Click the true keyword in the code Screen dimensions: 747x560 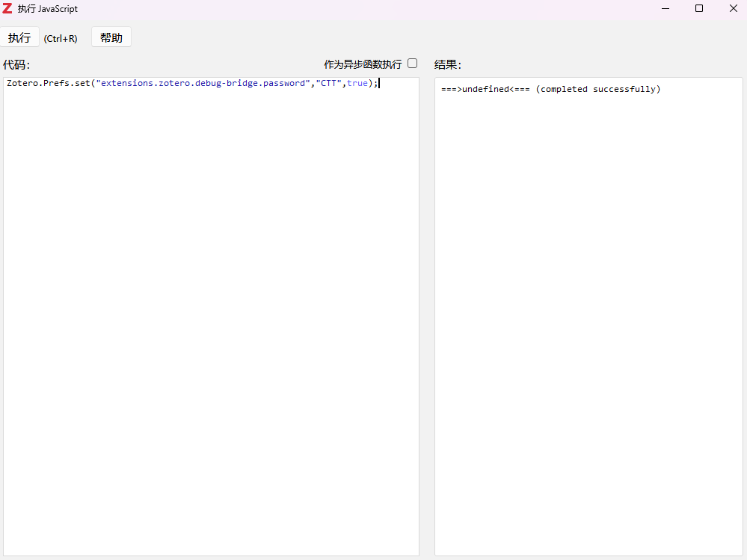point(357,83)
